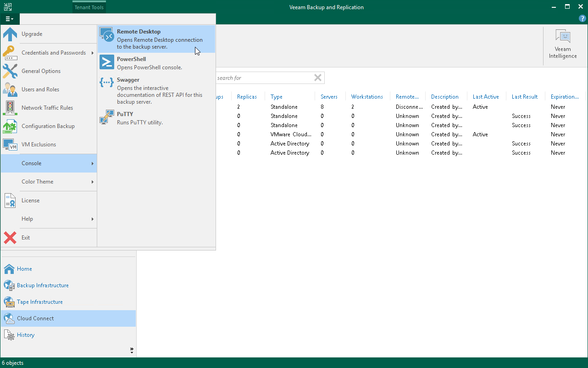Sort by Last Result column header

click(524, 97)
